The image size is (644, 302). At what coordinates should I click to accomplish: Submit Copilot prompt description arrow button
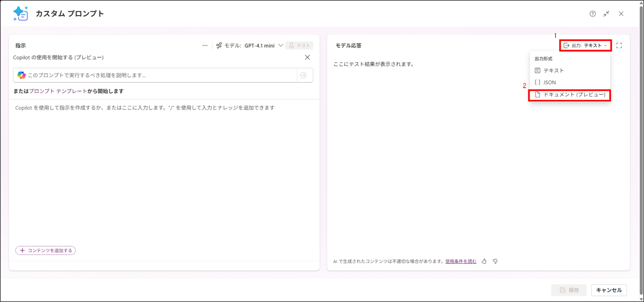point(303,75)
